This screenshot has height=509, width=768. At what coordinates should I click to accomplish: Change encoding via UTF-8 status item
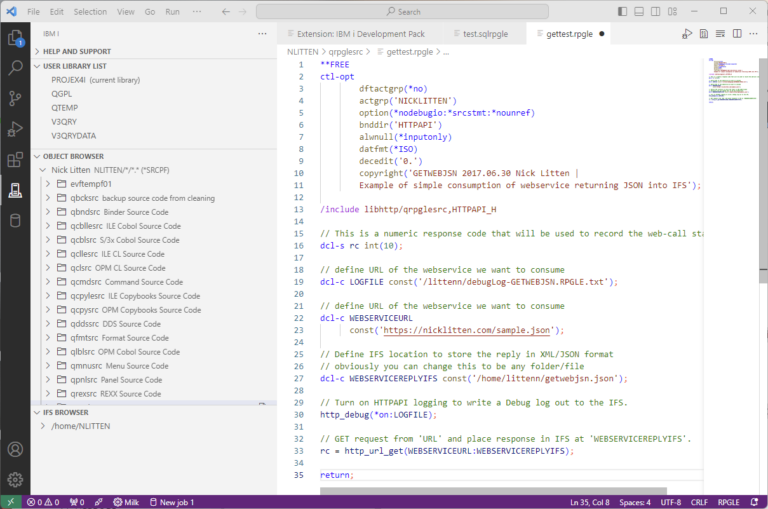[x=671, y=502]
